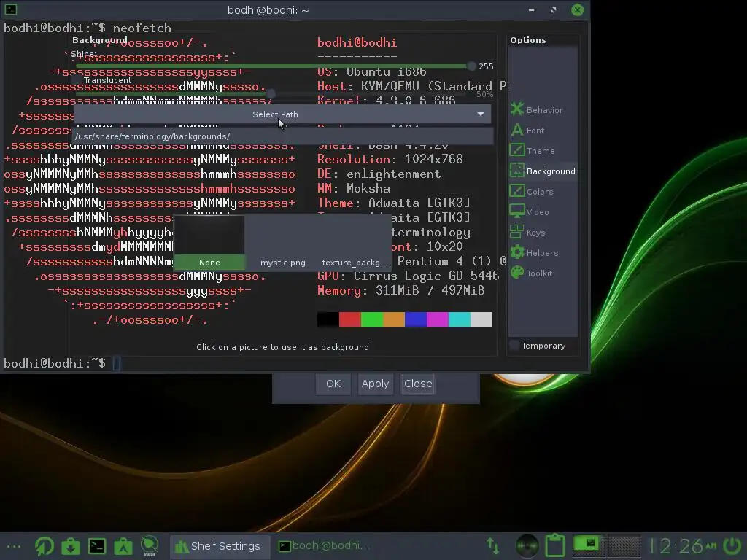The image size is (747, 560).
Task: Select the first virtual desktop in pager
Action: pyautogui.click(x=589, y=545)
